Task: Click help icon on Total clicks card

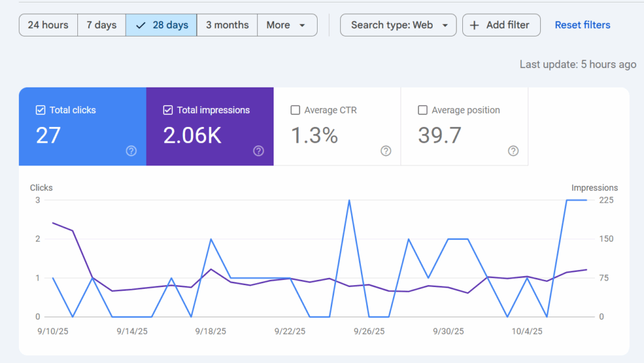Action: [x=131, y=151]
